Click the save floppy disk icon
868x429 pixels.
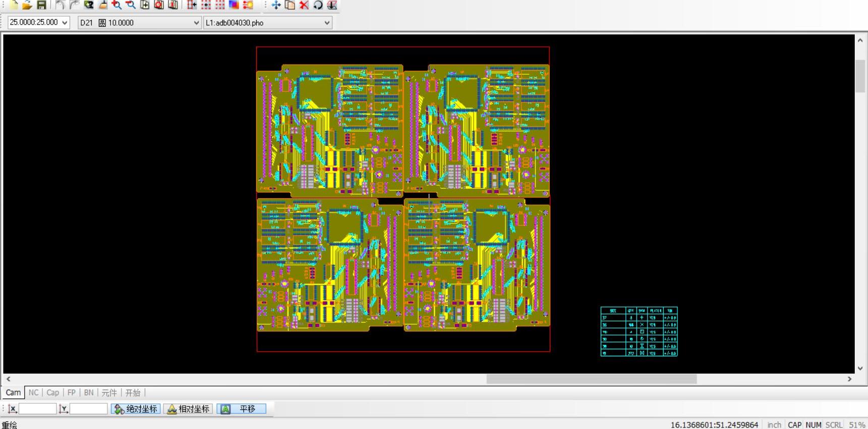tap(41, 5)
